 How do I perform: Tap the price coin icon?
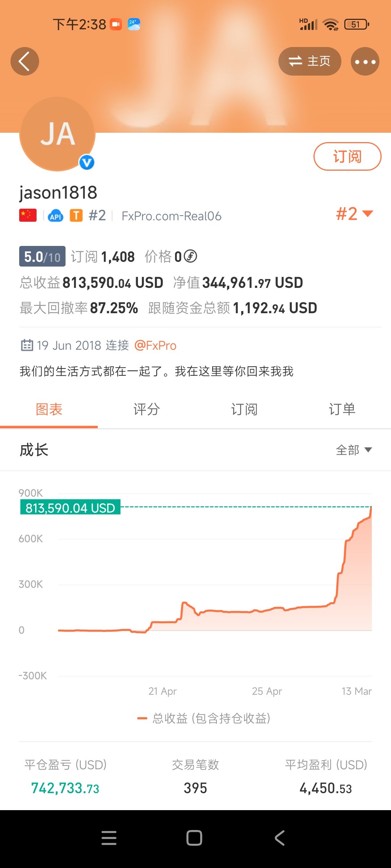(190, 256)
